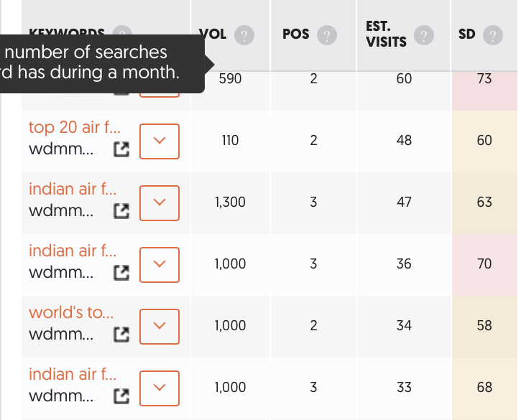Open external link icon in row with 33 visits
The width and height of the screenshot is (521, 420).
[121, 396]
